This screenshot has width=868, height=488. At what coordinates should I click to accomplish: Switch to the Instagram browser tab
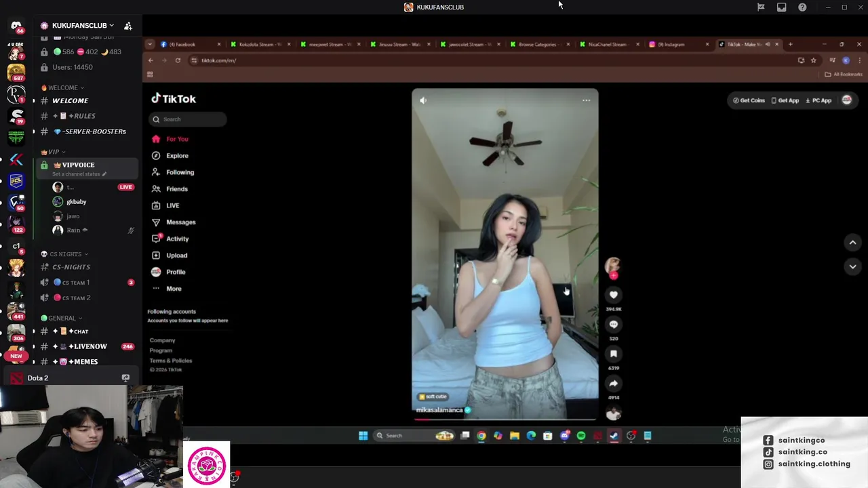[679, 45]
